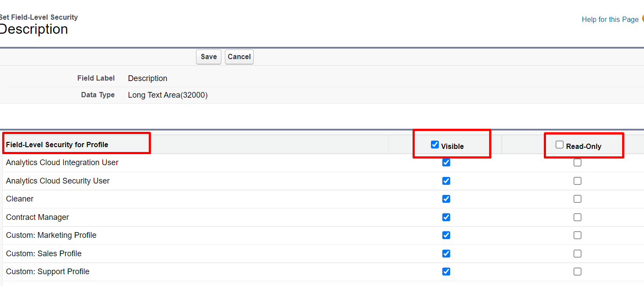Click the Save button

(x=208, y=56)
